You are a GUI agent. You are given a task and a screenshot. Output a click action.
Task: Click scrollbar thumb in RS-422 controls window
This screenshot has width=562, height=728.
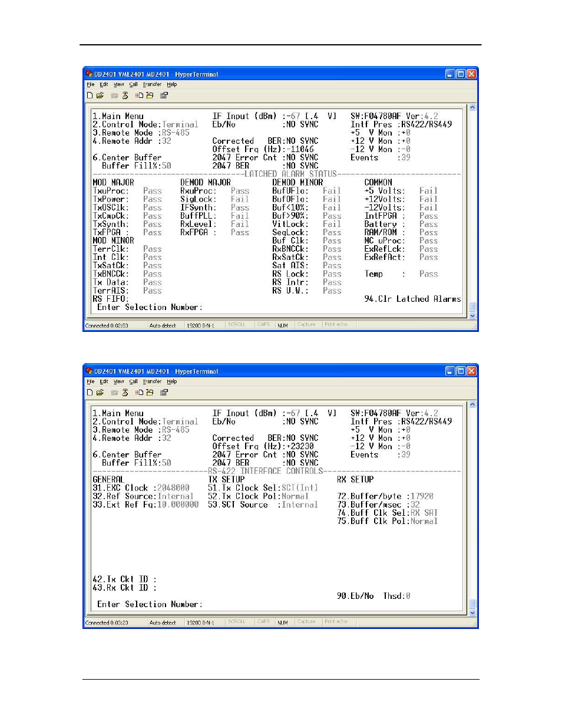tap(472, 604)
